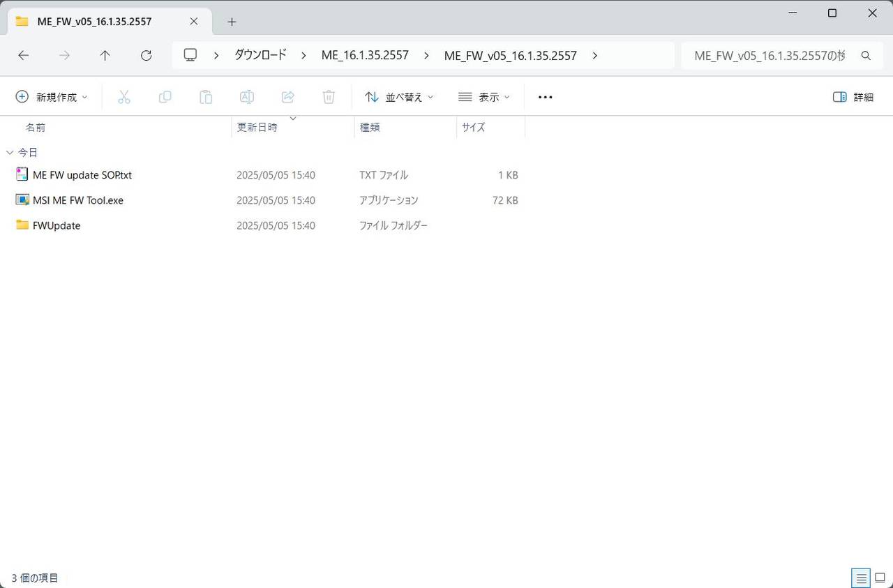893x588 pixels.
Task: Click the PC monitor icon in address bar
Action: [190, 55]
